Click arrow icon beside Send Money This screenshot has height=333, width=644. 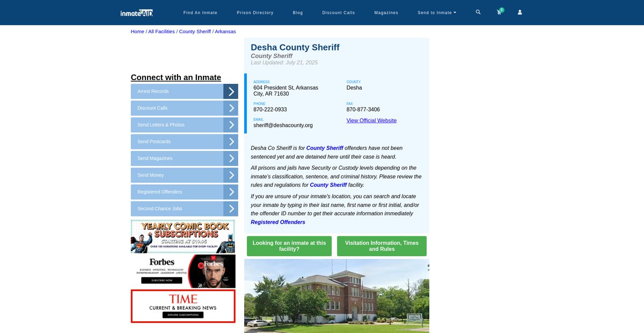click(x=231, y=175)
